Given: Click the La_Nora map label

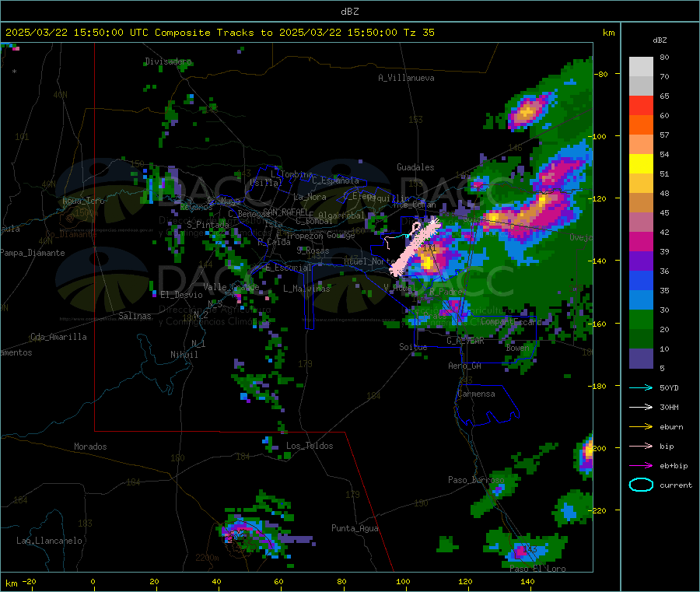Looking at the screenshot, I should (310, 197).
